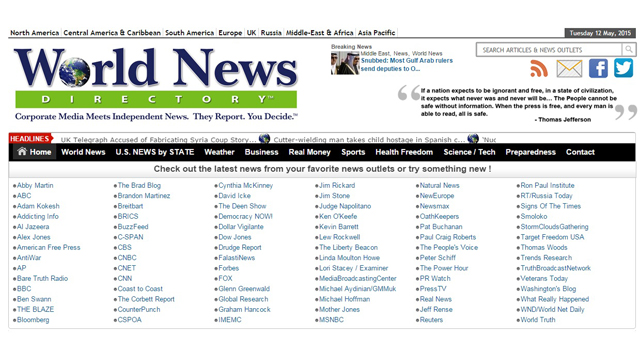Click the search magnifier button

629,50
